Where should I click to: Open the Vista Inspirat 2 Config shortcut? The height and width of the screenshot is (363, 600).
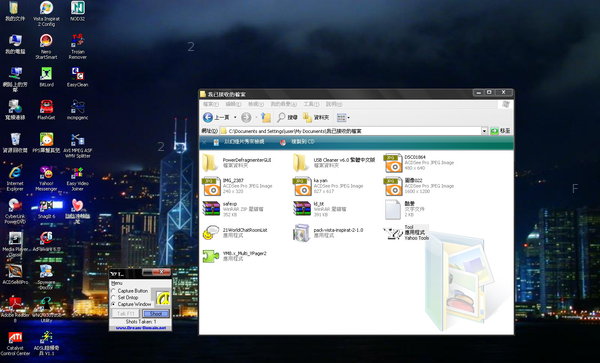pyautogui.click(x=46, y=13)
